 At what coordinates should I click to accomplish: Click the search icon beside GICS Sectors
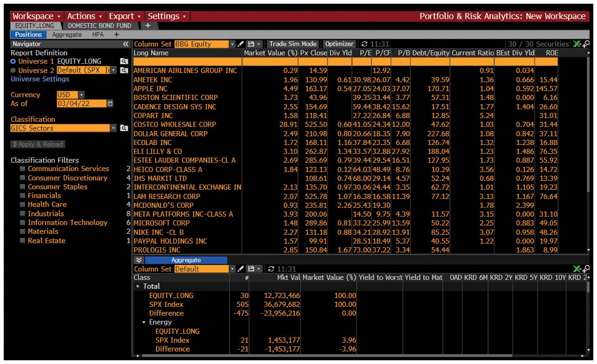tap(124, 128)
